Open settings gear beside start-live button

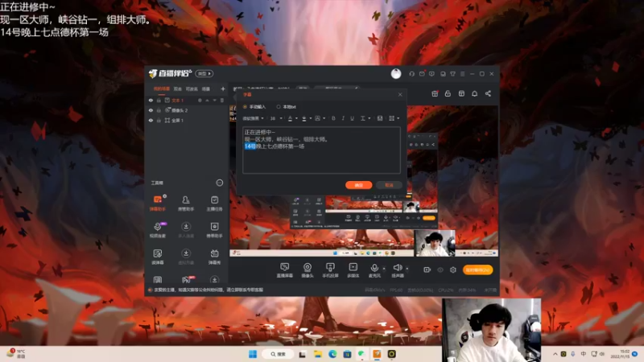[x=452, y=269]
